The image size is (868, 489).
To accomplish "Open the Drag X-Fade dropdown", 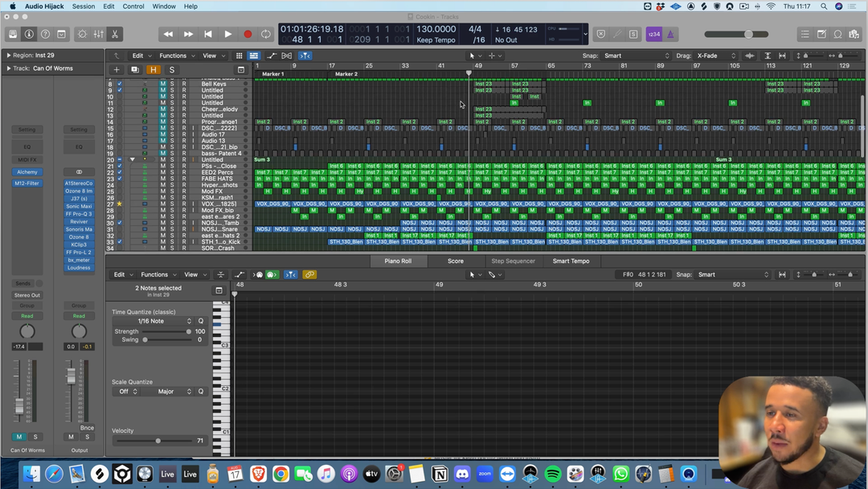I will click(x=717, y=56).
